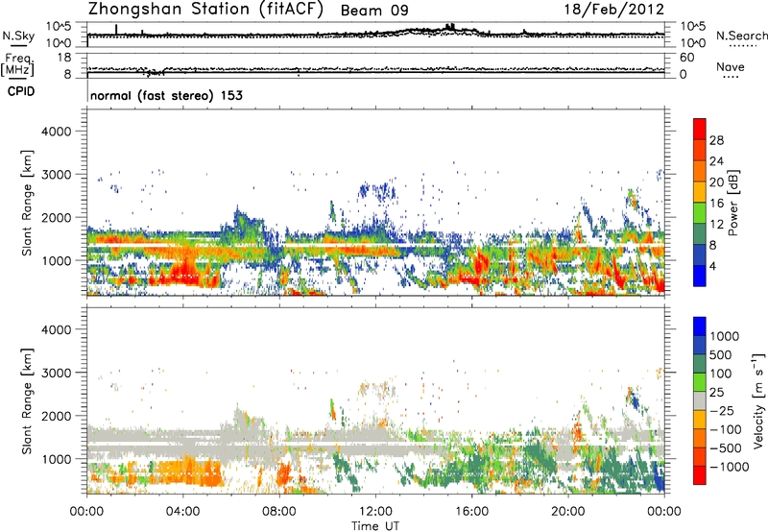Click the 4 tick on the power colorbar

pos(712,266)
